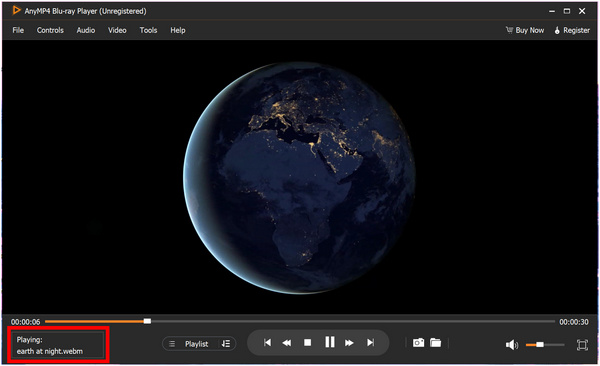
Task: Click the total duration 00:00:30
Action: click(x=574, y=322)
